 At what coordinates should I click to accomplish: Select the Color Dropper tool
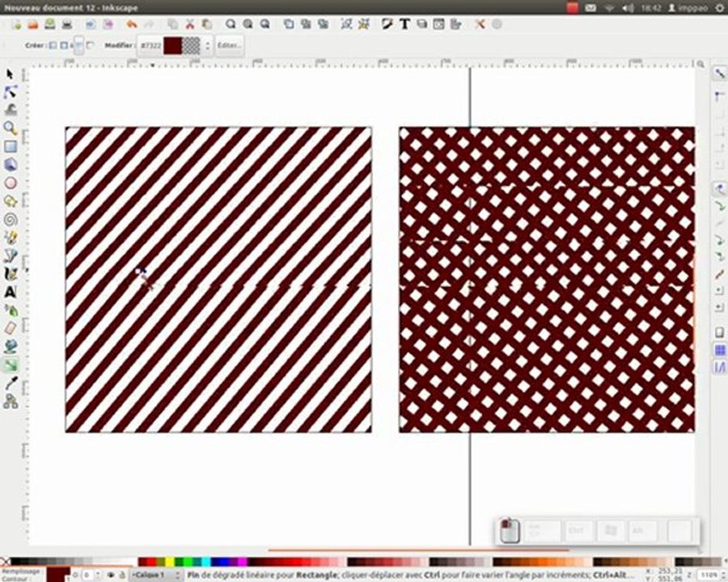[x=11, y=383]
